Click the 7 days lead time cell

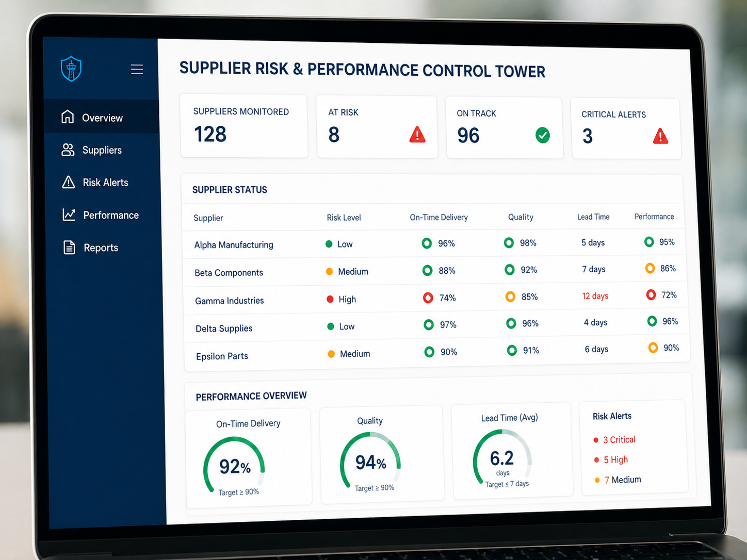[594, 269]
